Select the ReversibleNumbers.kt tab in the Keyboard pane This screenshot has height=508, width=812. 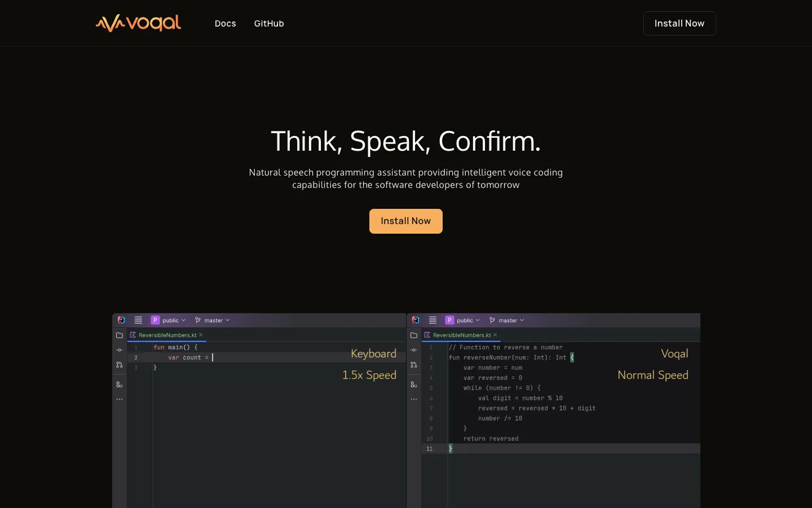[167, 335]
